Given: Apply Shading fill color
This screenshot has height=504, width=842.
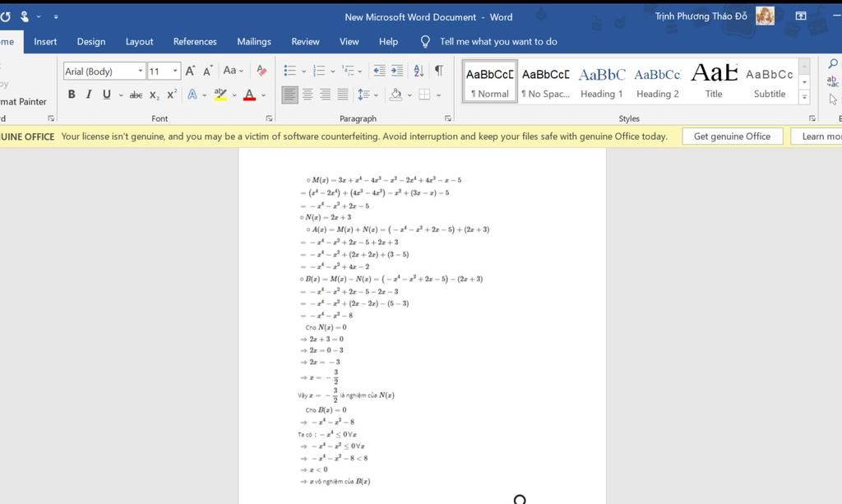Looking at the screenshot, I should pos(396,95).
